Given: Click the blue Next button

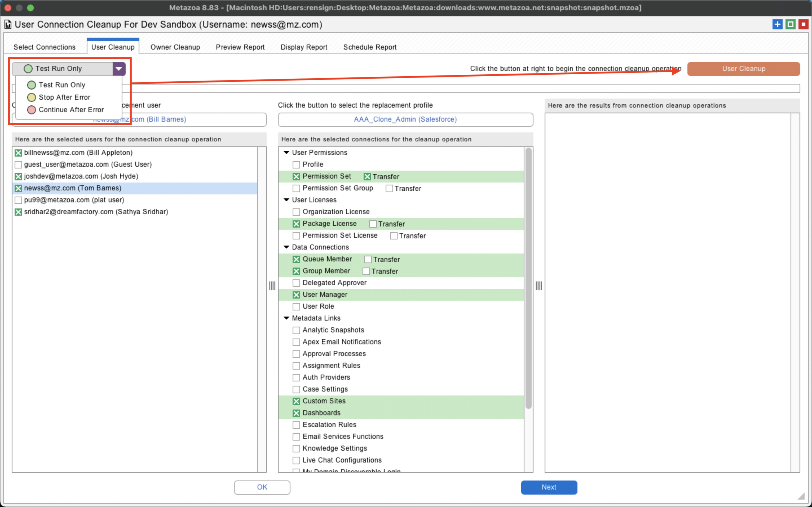Looking at the screenshot, I should (x=549, y=487).
